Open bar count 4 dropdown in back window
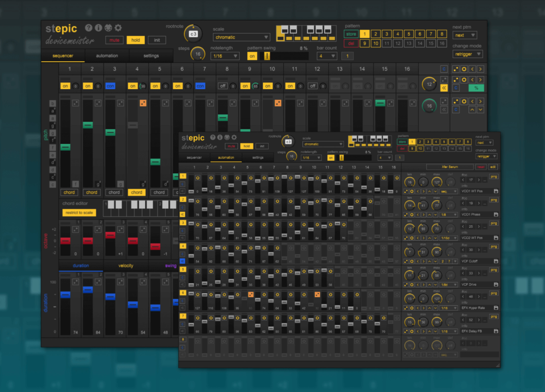Image resolution: width=545 pixels, height=392 pixels. point(327,56)
